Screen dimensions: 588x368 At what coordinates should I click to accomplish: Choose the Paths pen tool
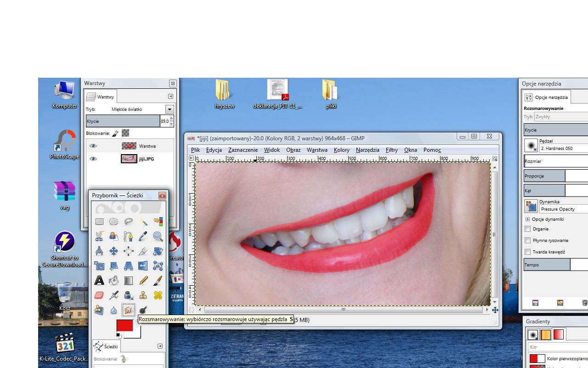pyautogui.click(x=129, y=236)
